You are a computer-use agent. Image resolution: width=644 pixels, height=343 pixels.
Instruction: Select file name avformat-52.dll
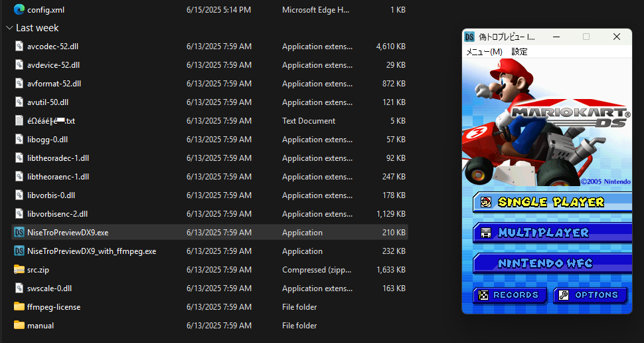[54, 84]
